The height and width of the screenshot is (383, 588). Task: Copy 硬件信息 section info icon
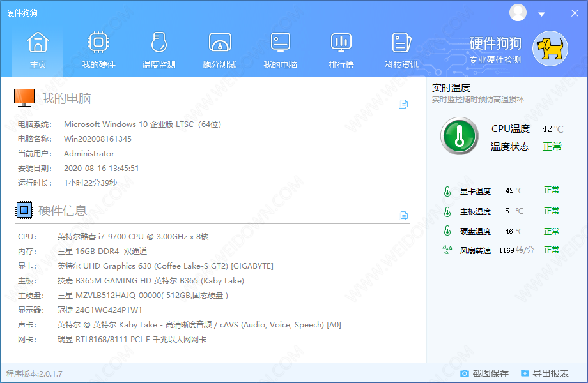click(x=403, y=216)
